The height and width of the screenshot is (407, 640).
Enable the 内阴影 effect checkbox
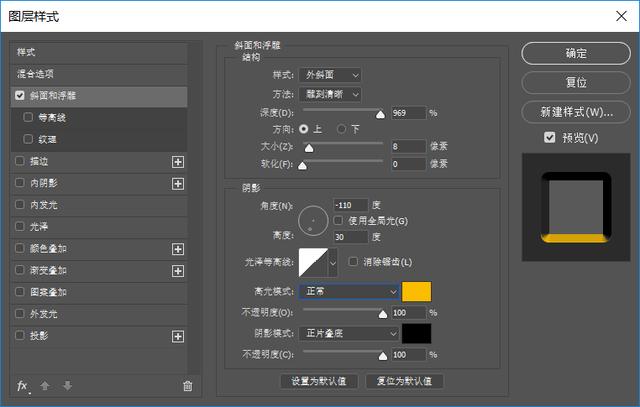point(20,182)
